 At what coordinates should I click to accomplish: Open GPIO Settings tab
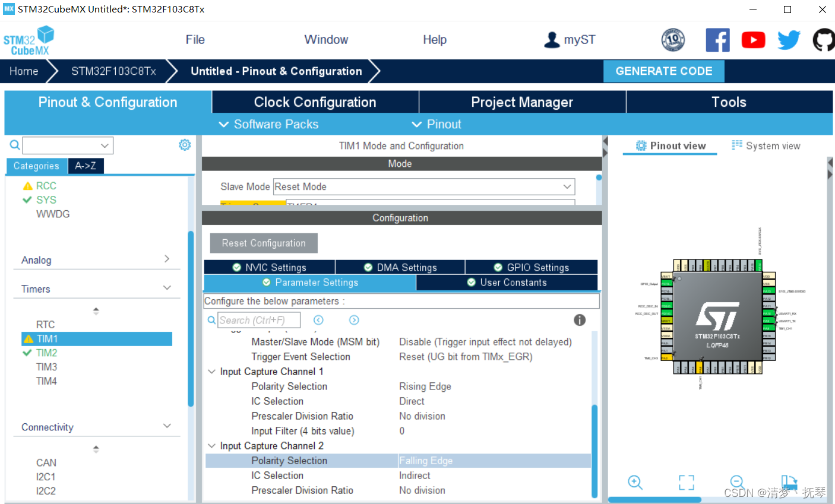pyautogui.click(x=532, y=267)
